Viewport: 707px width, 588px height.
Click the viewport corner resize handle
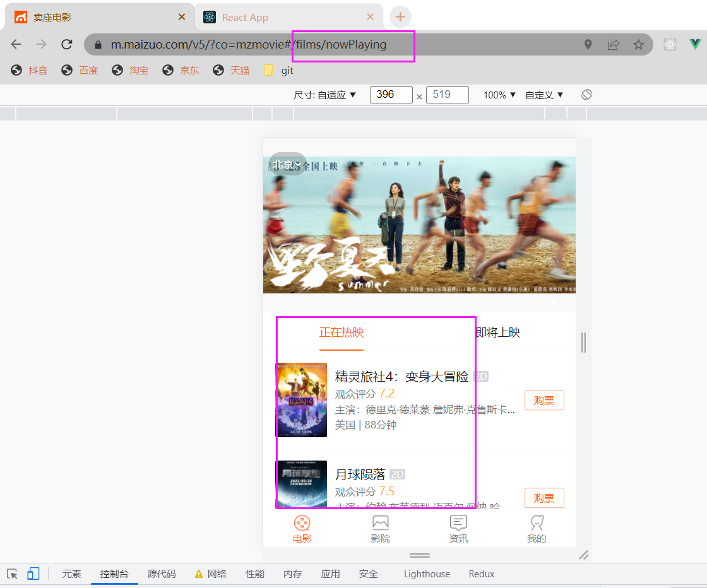coord(583,555)
